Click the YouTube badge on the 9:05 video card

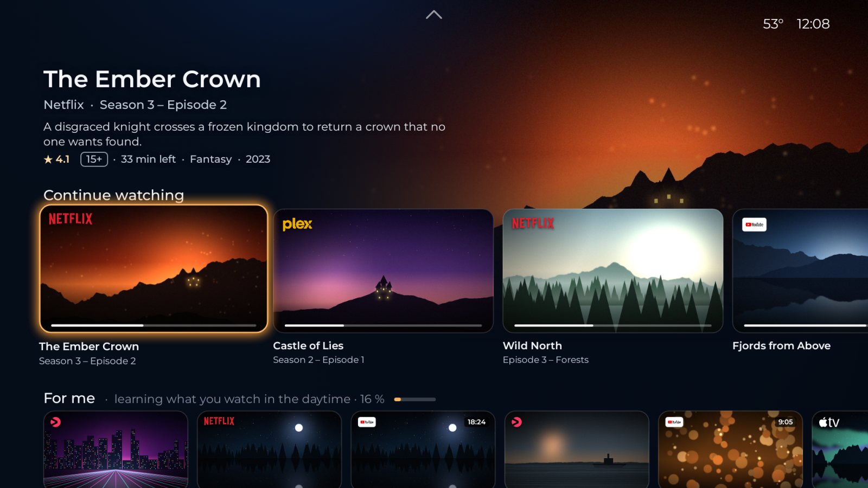pos(674,422)
